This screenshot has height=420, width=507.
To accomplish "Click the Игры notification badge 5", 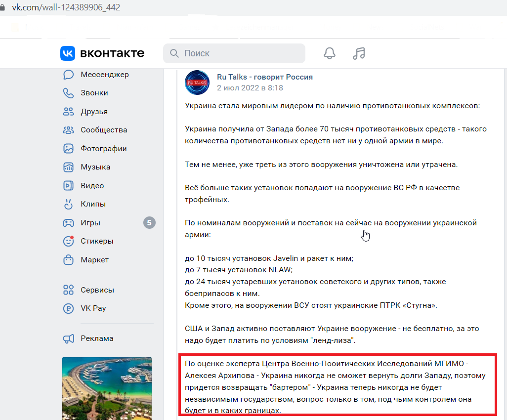I will (149, 223).
